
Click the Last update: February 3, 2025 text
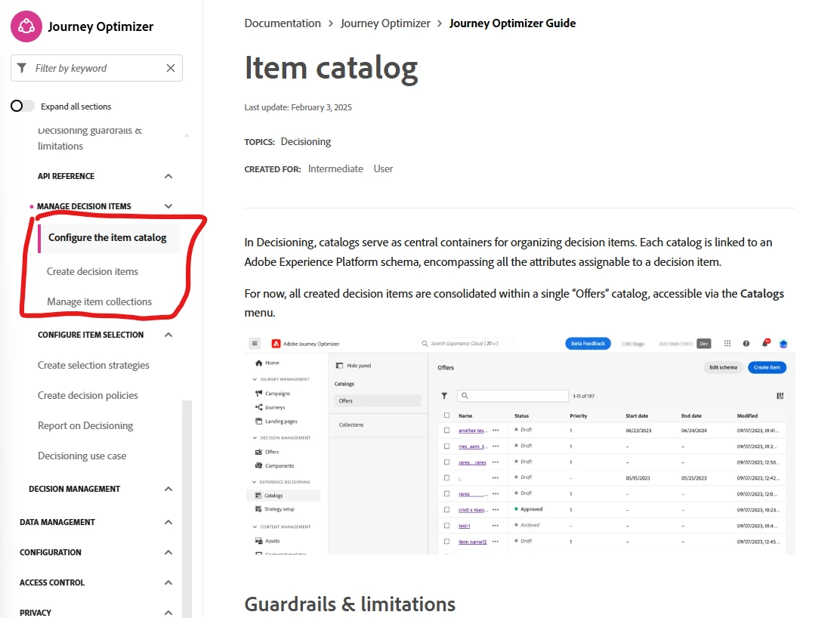click(298, 107)
